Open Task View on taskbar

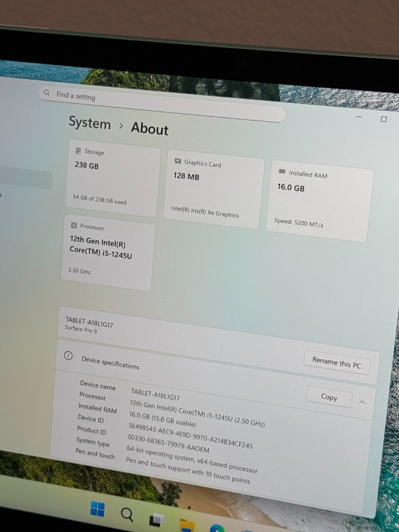[156, 520]
